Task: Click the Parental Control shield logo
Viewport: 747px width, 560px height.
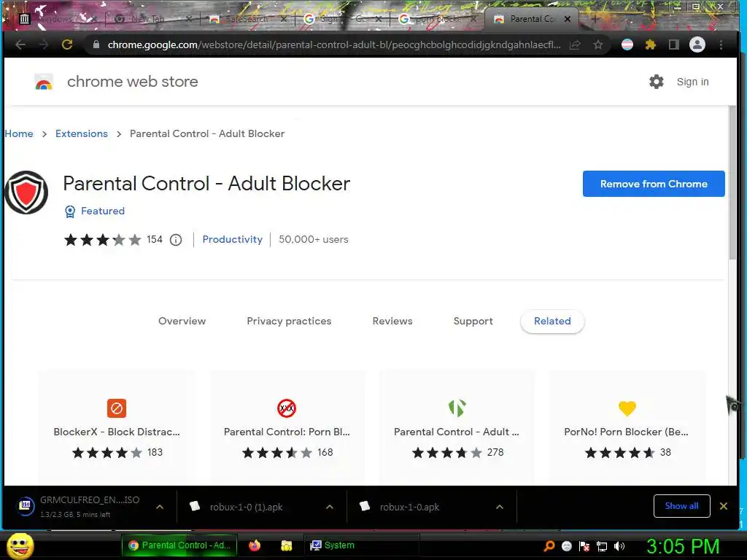Action: pyautogui.click(x=26, y=192)
